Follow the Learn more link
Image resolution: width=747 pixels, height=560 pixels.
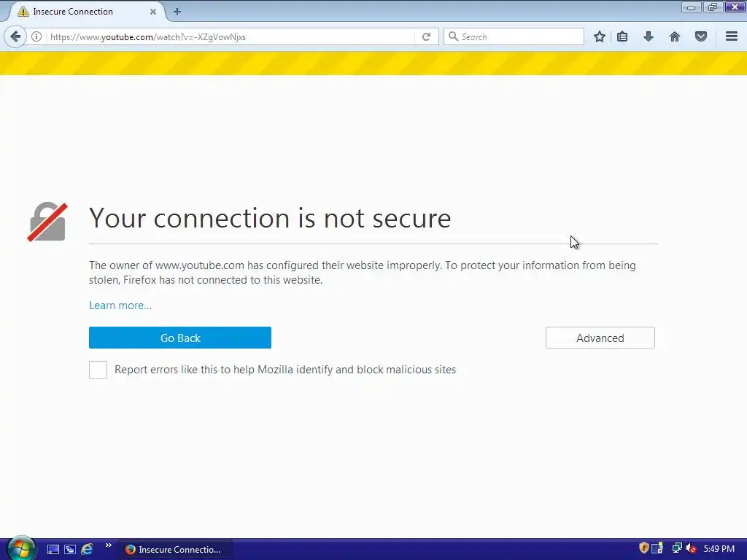(120, 306)
